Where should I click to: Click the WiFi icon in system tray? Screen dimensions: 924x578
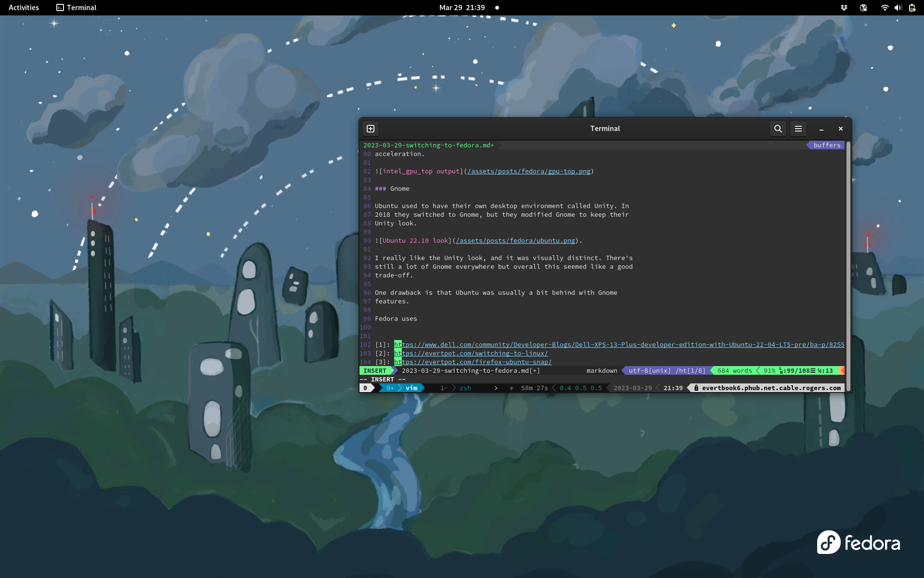point(885,7)
